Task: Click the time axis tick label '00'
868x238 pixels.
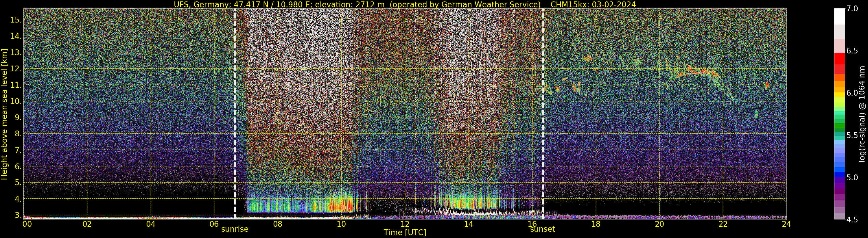Action: pos(27,224)
